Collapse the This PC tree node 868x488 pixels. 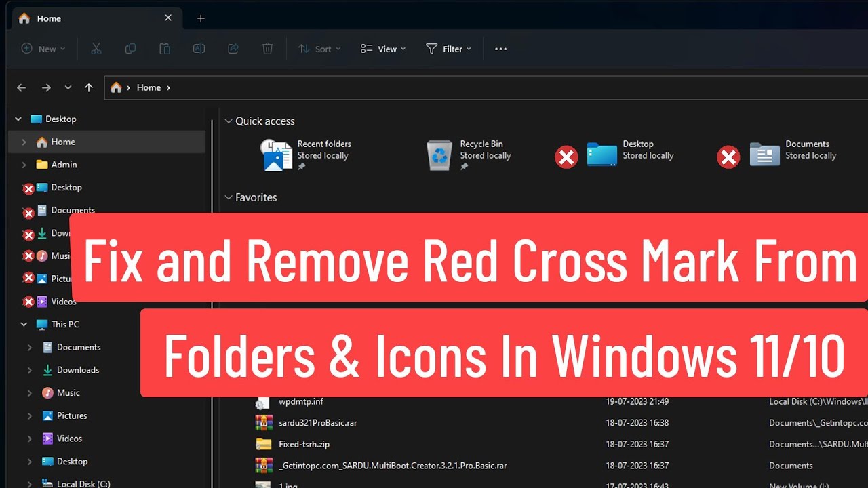point(24,324)
